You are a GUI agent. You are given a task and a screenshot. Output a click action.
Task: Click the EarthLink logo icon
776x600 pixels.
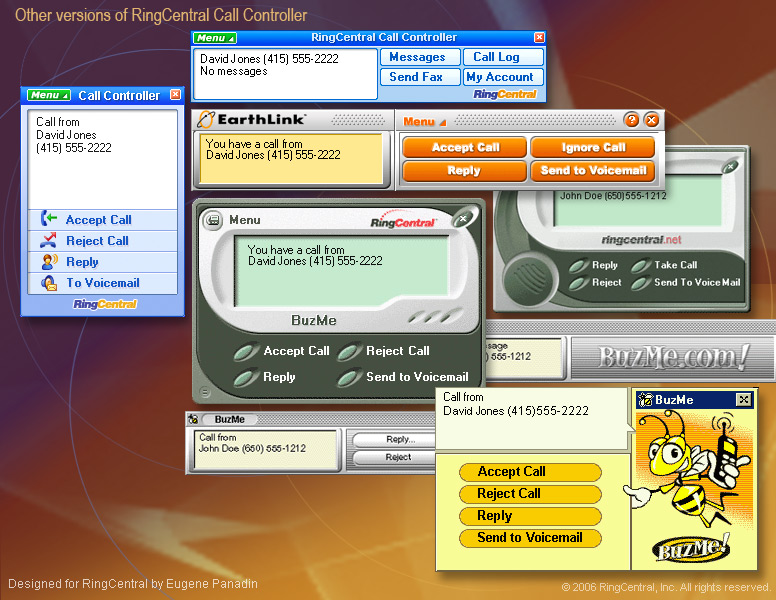(x=206, y=120)
